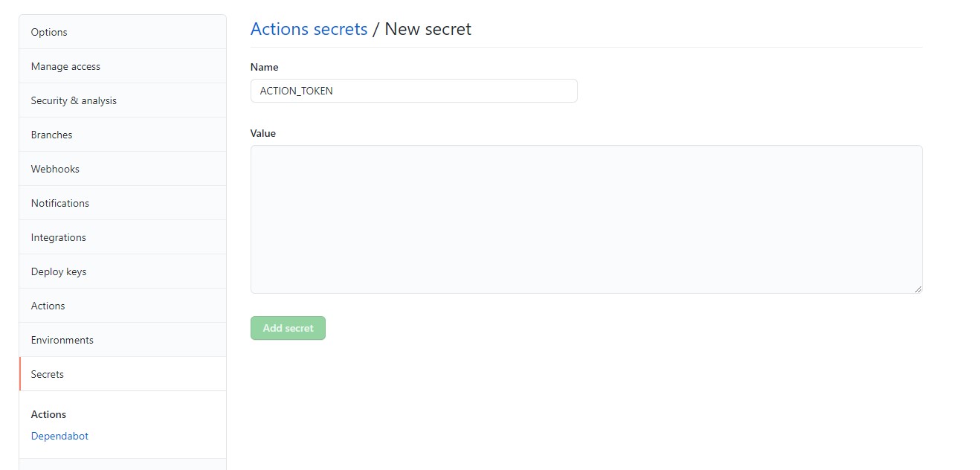Click the Actions group header in sidebar

coord(48,414)
